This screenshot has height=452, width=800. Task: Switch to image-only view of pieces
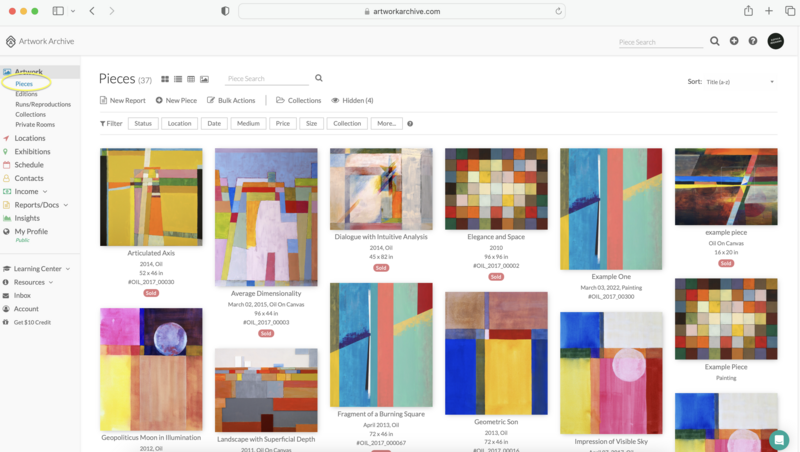pyautogui.click(x=204, y=79)
